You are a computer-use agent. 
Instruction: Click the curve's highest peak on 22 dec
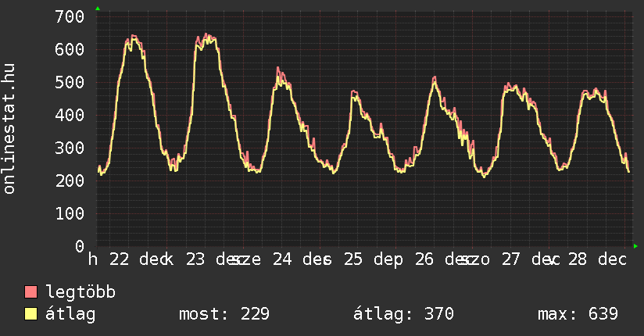[x=133, y=36]
